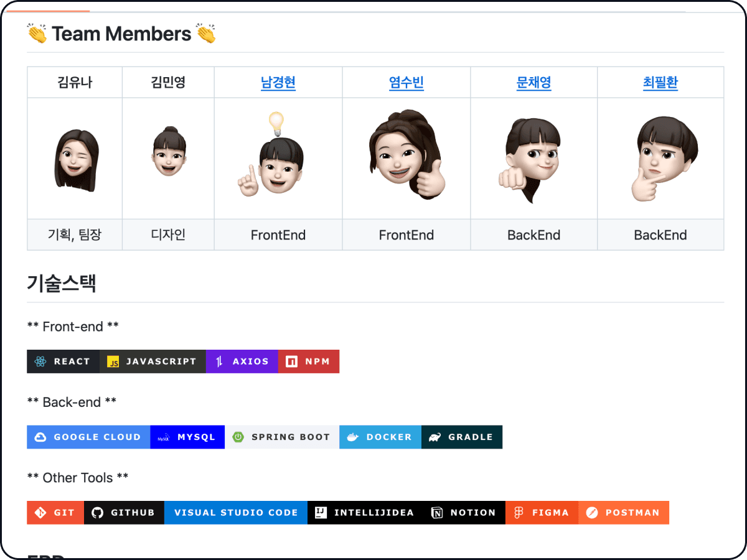Open 염수빈's profile link
This screenshot has width=747, height=560.
pos(406,82)
